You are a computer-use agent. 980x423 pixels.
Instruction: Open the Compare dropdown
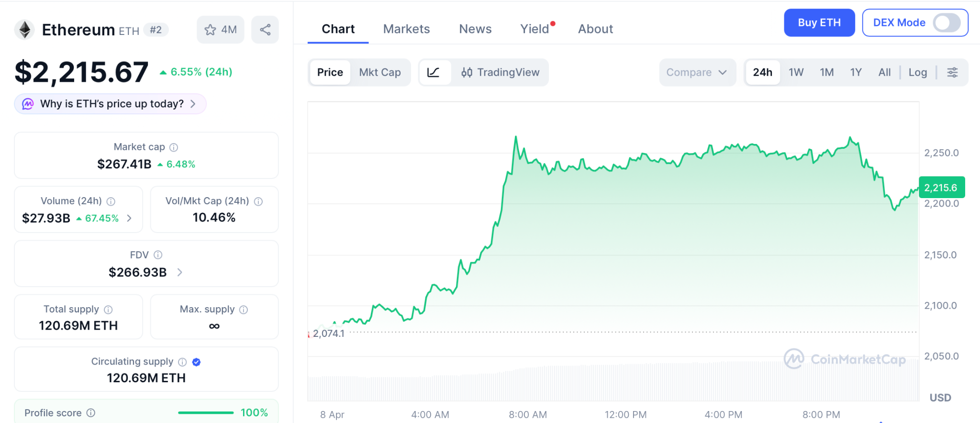697,73
